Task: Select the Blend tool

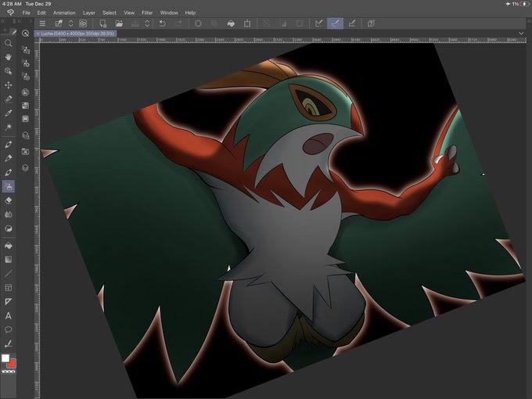Action: coord(8,214)
